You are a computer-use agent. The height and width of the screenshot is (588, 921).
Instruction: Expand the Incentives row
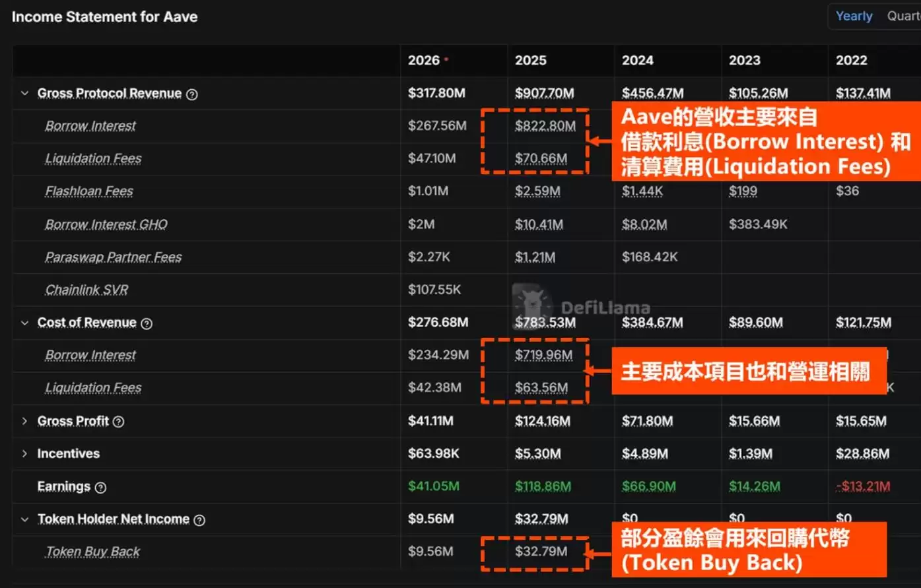25,453
